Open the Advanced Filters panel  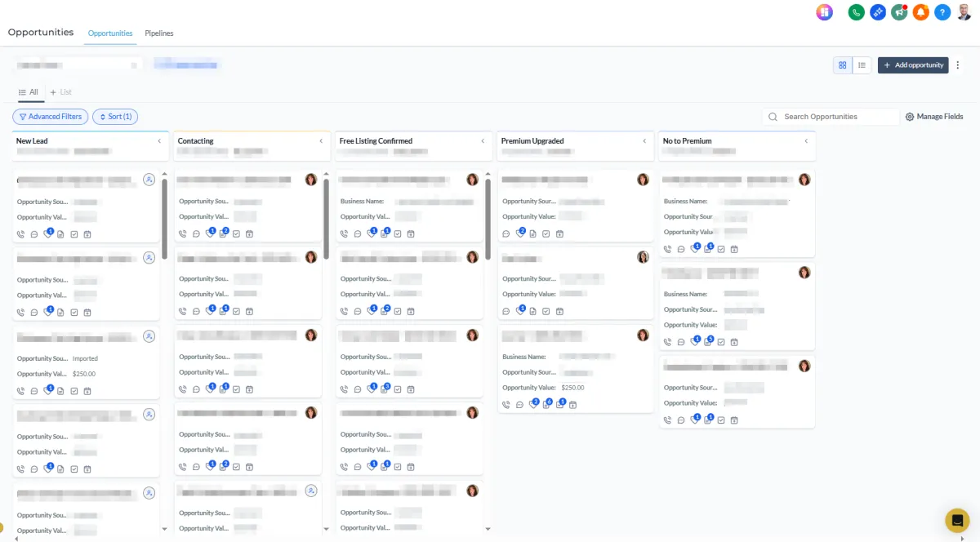coord(51,117)
